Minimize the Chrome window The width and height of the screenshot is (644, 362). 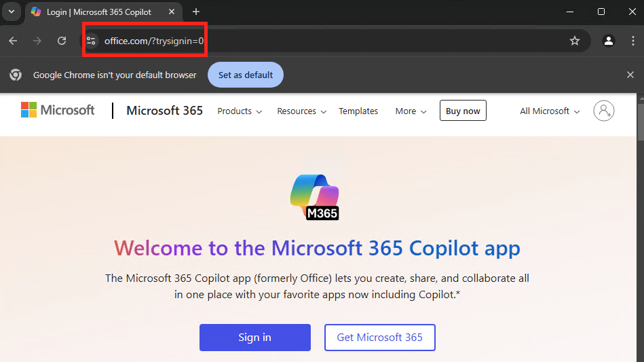(x=569, y=12)
